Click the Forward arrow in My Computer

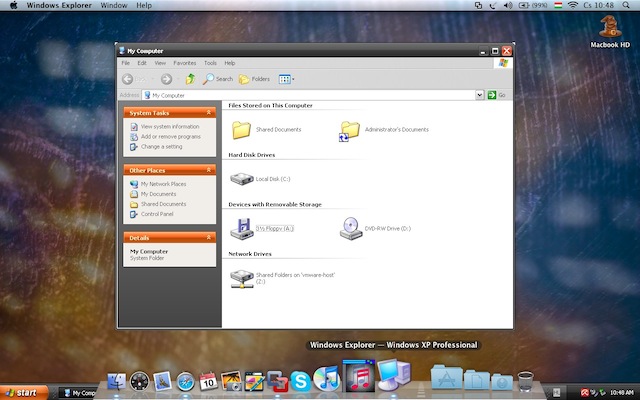166,79
